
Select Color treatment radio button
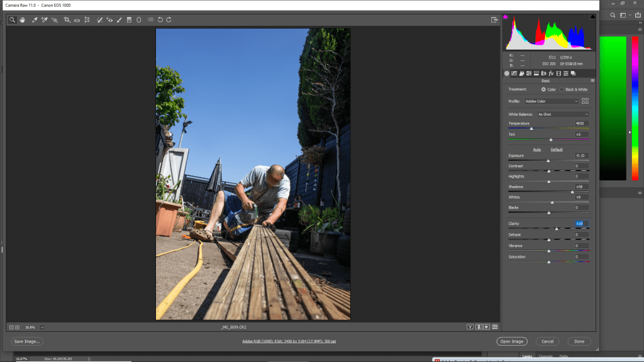(x=543, y=90)
